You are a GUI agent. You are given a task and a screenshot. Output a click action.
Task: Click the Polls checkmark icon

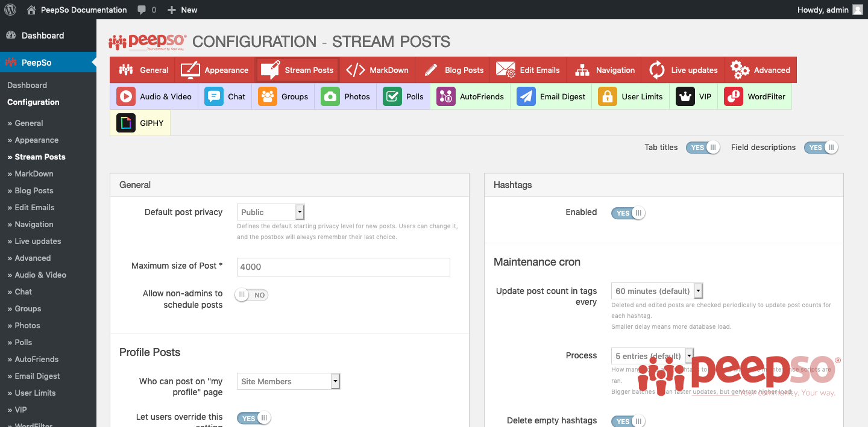coord(392,96)
